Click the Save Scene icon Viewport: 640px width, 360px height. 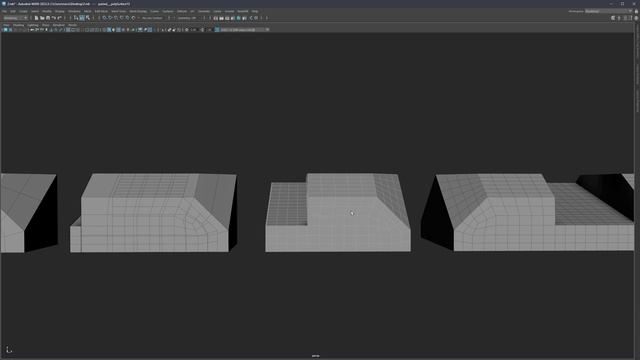(48, 18)
